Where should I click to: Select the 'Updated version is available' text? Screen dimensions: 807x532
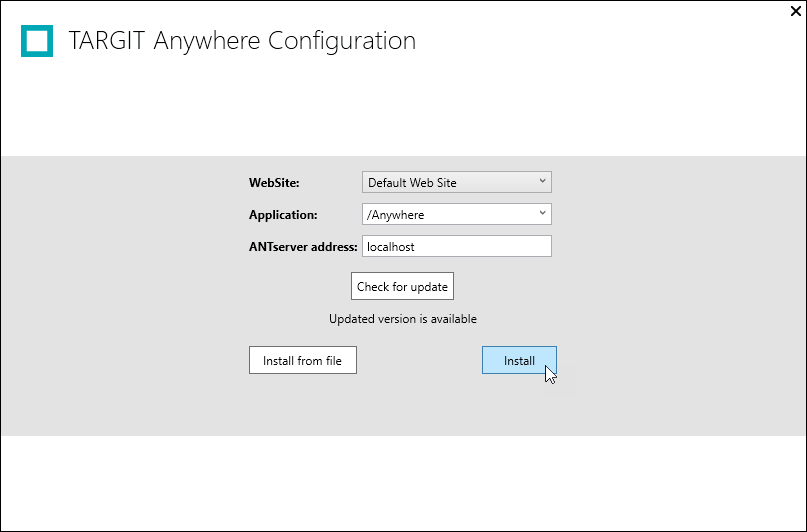point(403,319)
